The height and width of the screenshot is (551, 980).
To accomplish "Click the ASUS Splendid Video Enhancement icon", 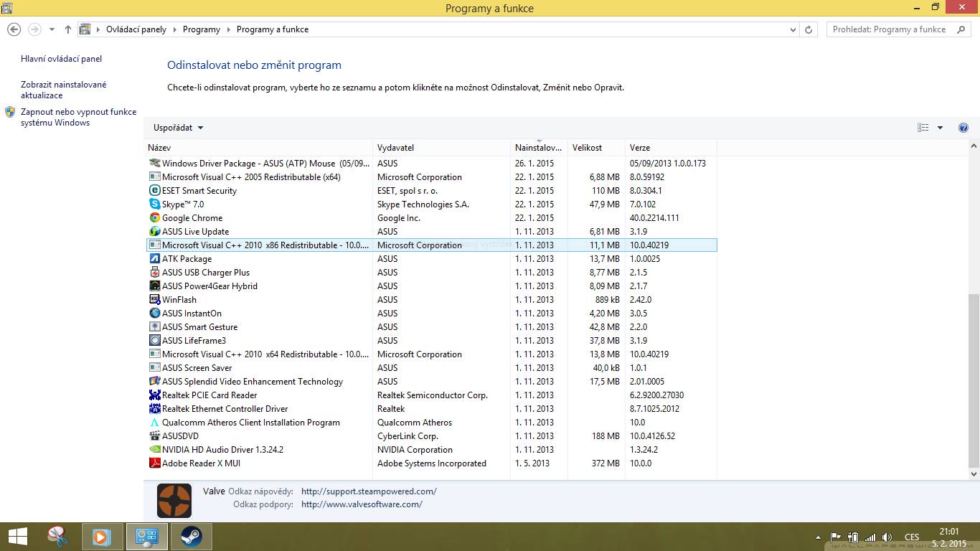I will 154,382.
